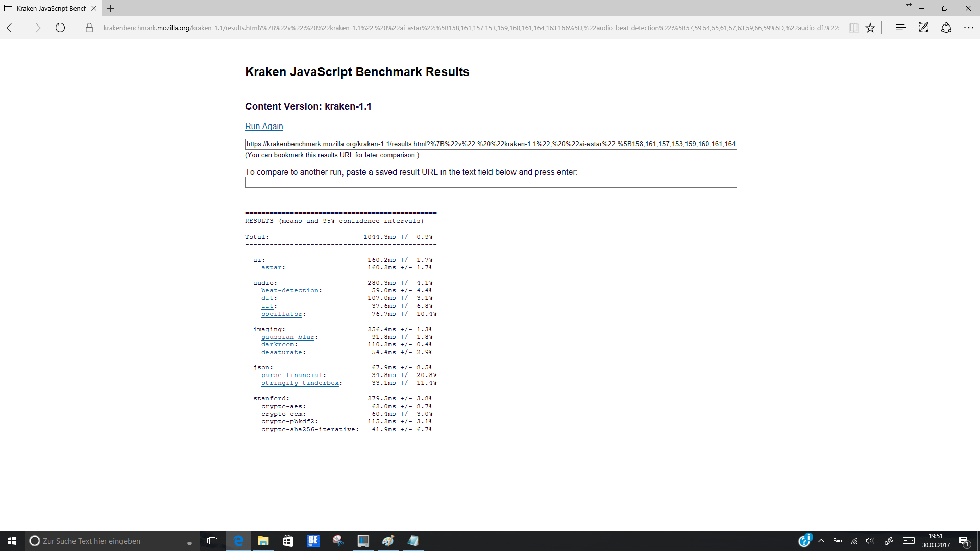
Task: Open the beat-detection test link
Action: point(289,290)
